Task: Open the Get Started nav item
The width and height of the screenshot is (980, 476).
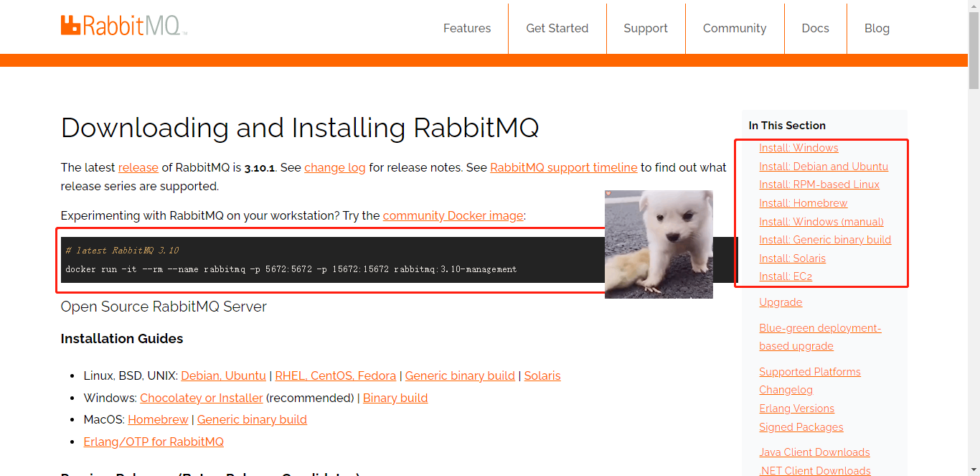Action: (x=557, y=28)
